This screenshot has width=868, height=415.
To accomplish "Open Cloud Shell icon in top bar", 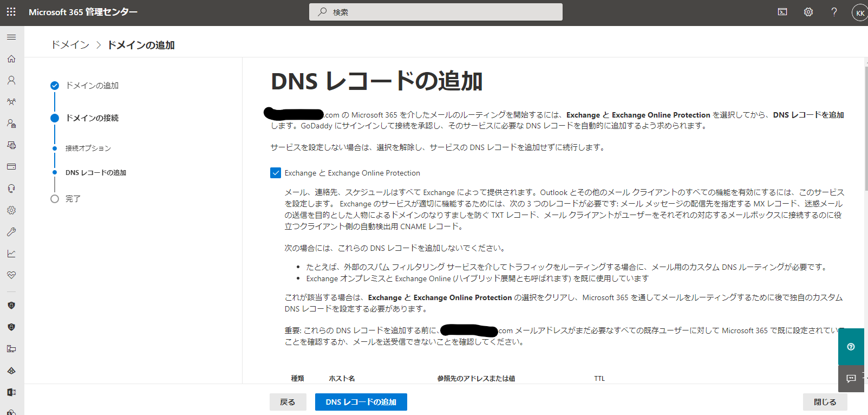I will click(782, 12).
